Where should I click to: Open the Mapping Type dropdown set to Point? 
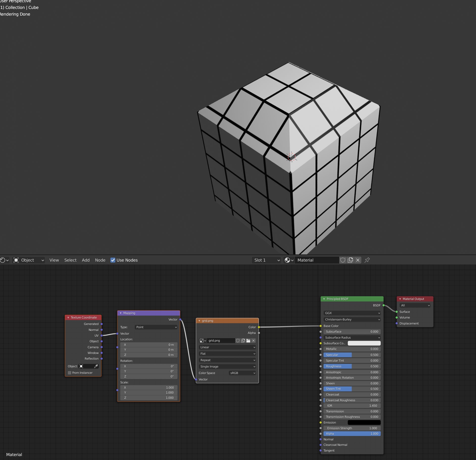155,327
